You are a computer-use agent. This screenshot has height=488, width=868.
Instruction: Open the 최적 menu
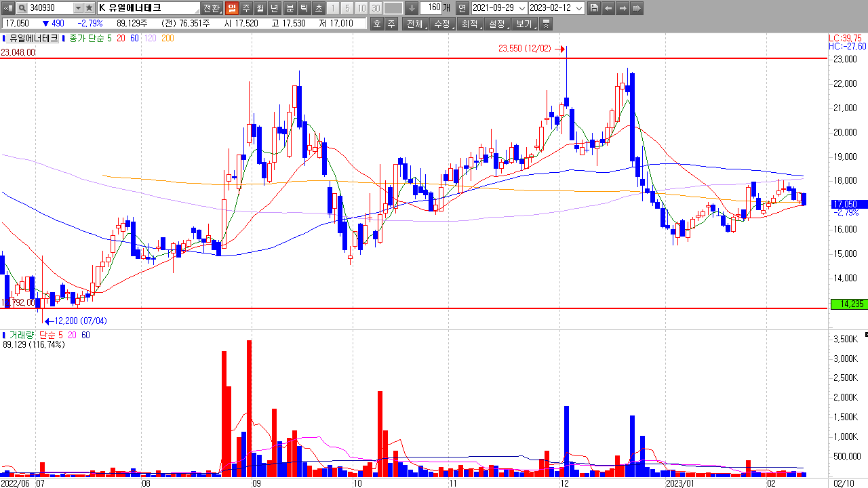469,24
